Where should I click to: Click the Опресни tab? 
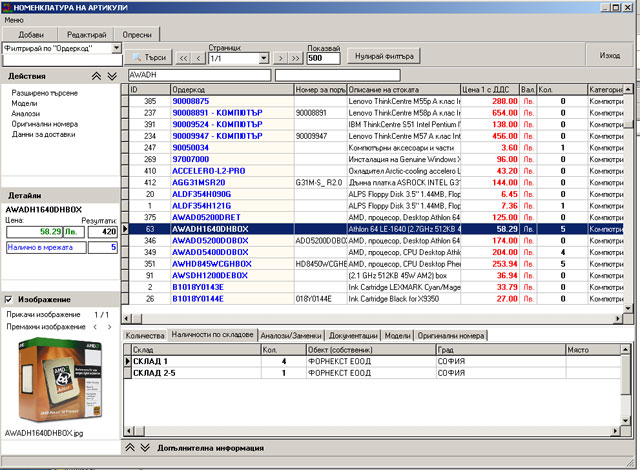[137, 35]
